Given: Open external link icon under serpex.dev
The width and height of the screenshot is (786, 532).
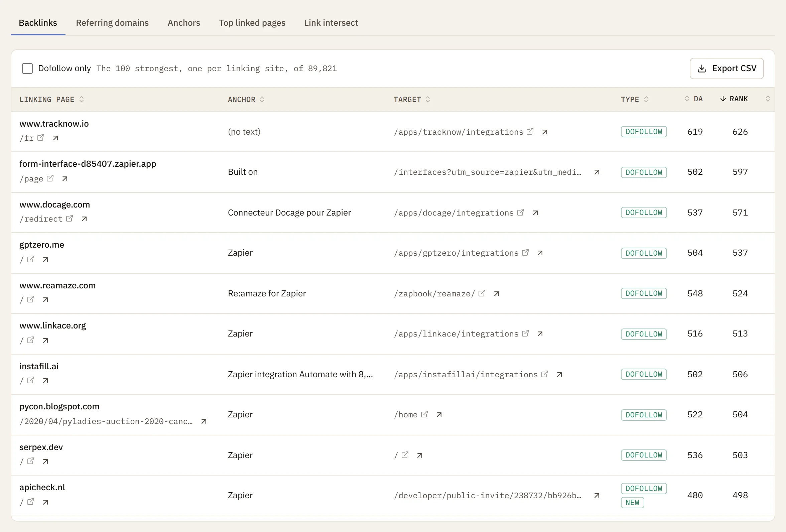Looking at the screenshot, I should 31,461.
